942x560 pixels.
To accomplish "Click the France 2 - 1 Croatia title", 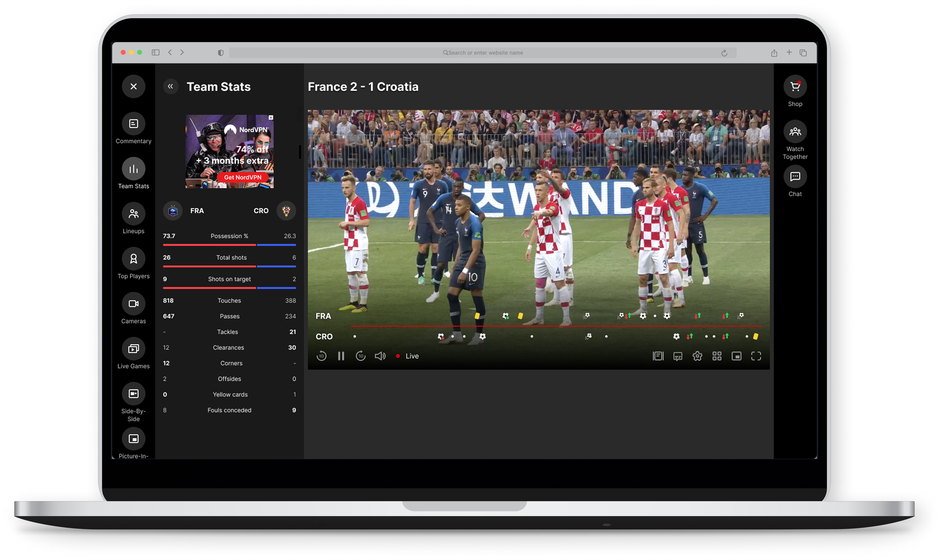I will (x=363, y=87).
